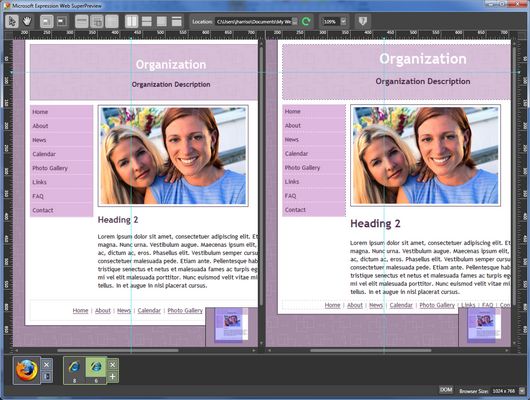Expand the Browser Size dropdown

(522, 391)
